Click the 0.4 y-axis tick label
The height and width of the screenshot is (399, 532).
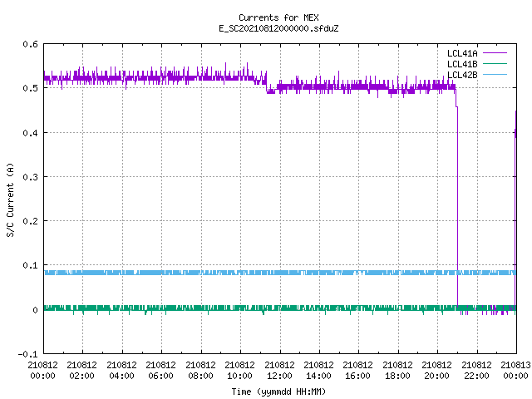point(30,133)
